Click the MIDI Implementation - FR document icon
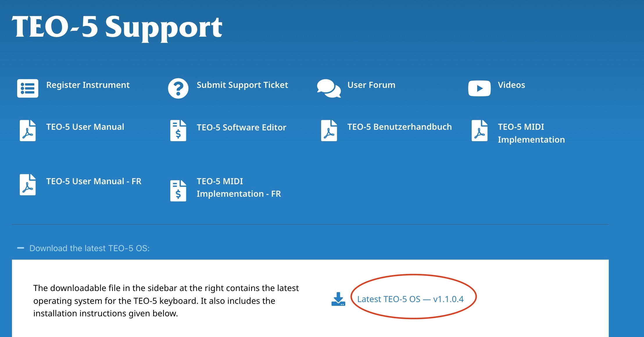644x337 pixels. [178, 191]
